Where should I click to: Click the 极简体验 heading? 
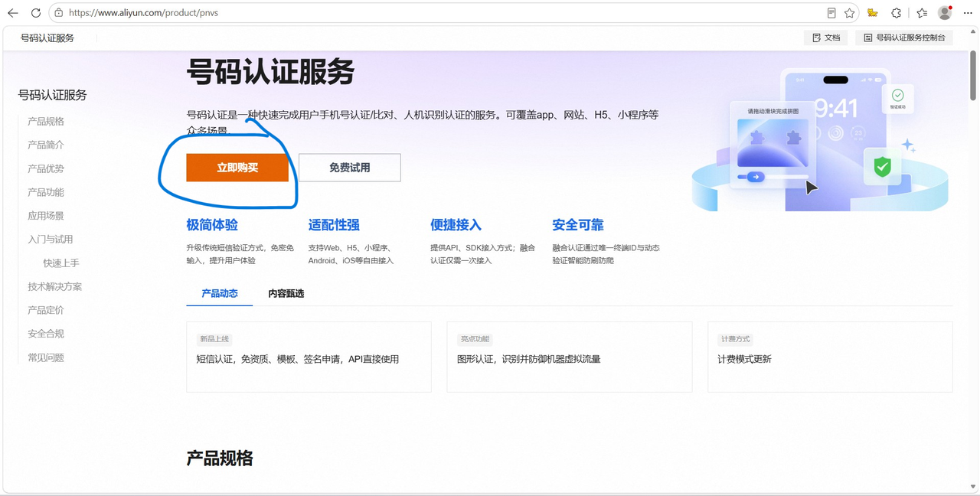click(x=212, y=225)
